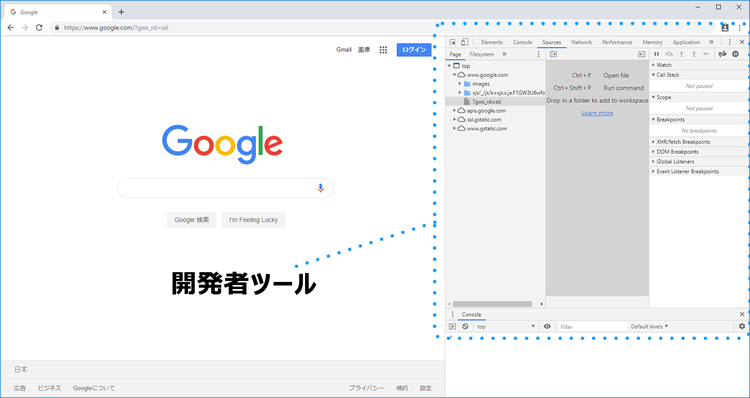Screen dimensions: 750x398
Task: Clear the console icon
Action: pyautogui.click(x=465, y=326)
